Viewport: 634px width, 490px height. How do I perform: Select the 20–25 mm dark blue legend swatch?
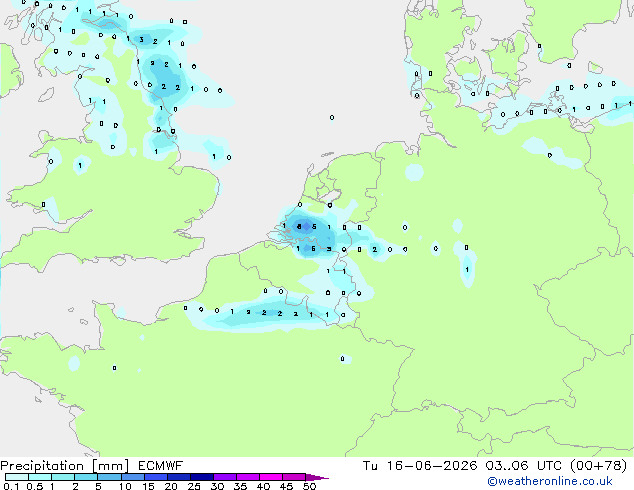(x=179, y=477)
